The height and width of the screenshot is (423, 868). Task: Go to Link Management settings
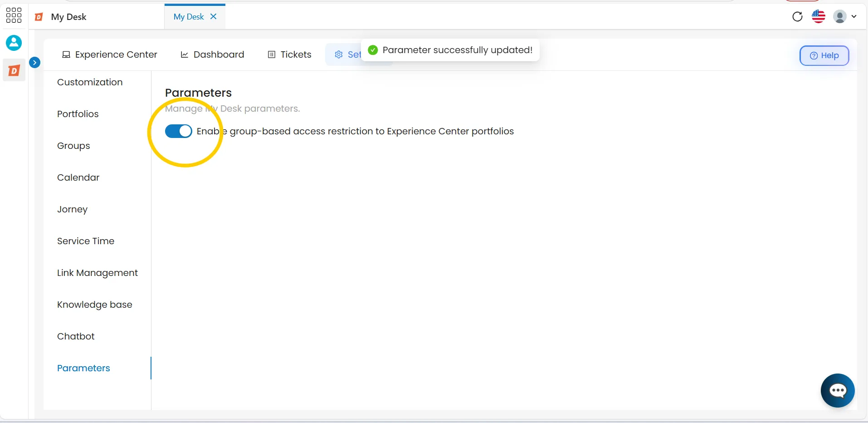coord(98,273)
